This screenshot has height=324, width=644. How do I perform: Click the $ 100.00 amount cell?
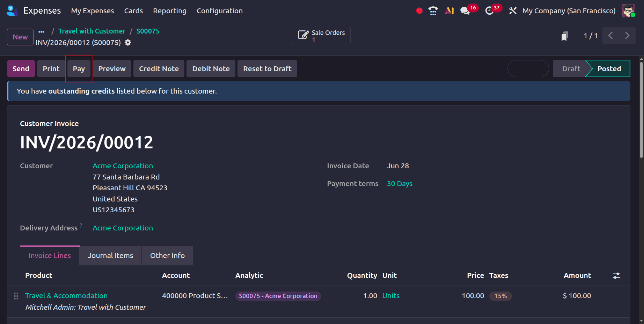pyautogui.click(x=577, y=296)
